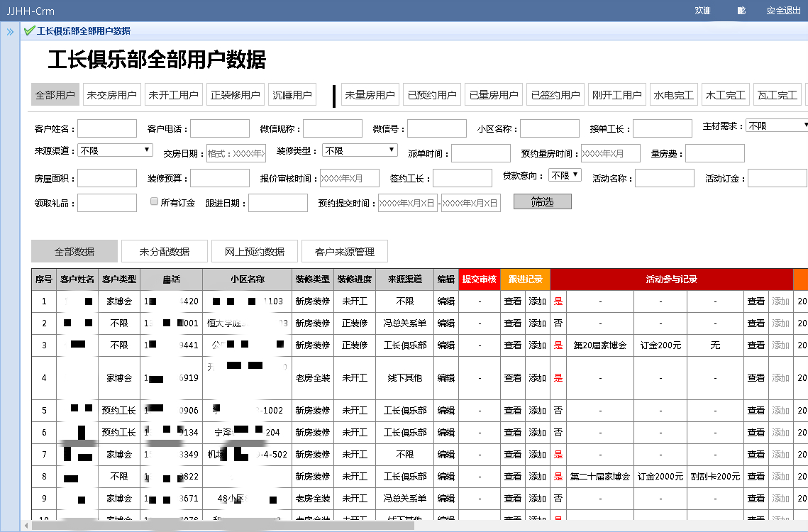
Task: Expand the 装修类型 dropdown
Action: 360,150
